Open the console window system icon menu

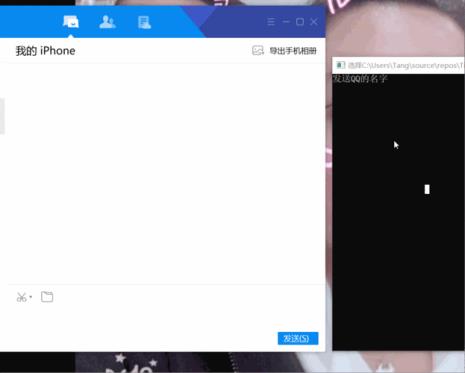(340, 65)
